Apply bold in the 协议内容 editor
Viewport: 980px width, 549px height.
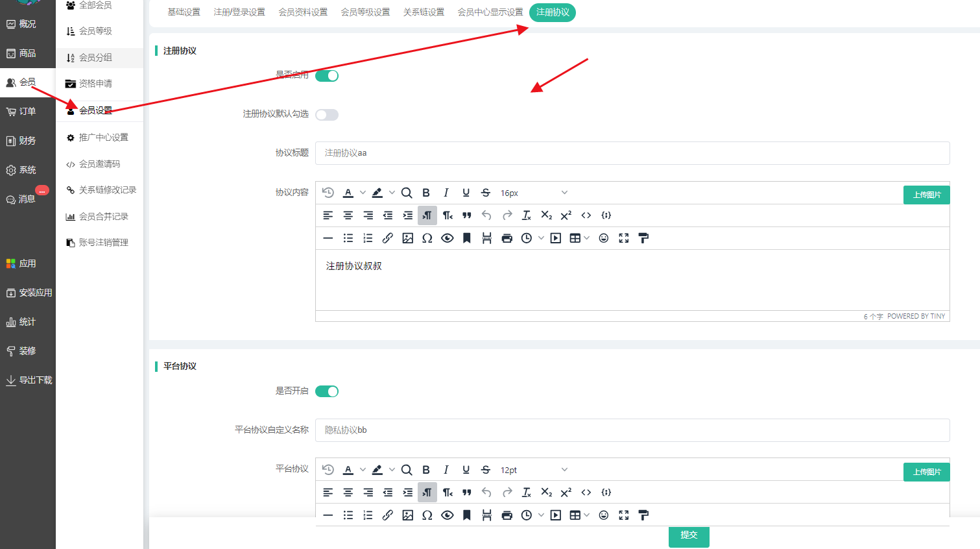pyautogui.click(x=426, y=193)
